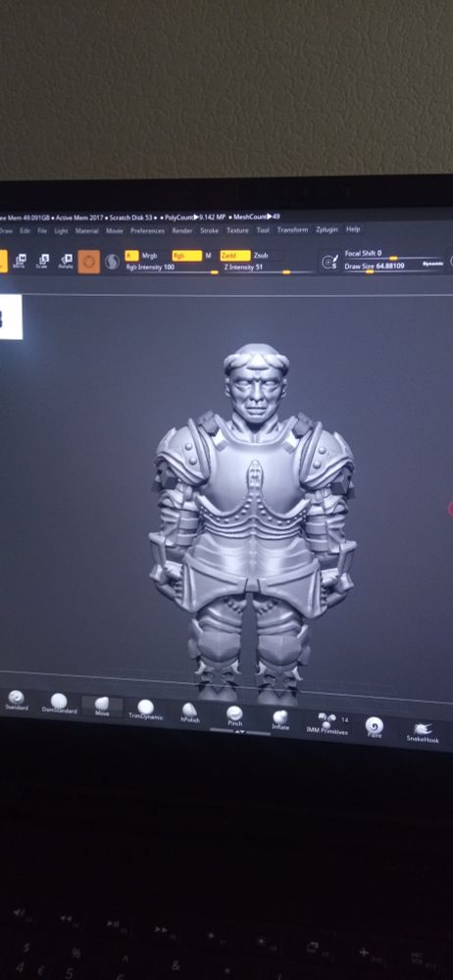
Task: Open the Preferences menu
Action: tap(148, 230)
